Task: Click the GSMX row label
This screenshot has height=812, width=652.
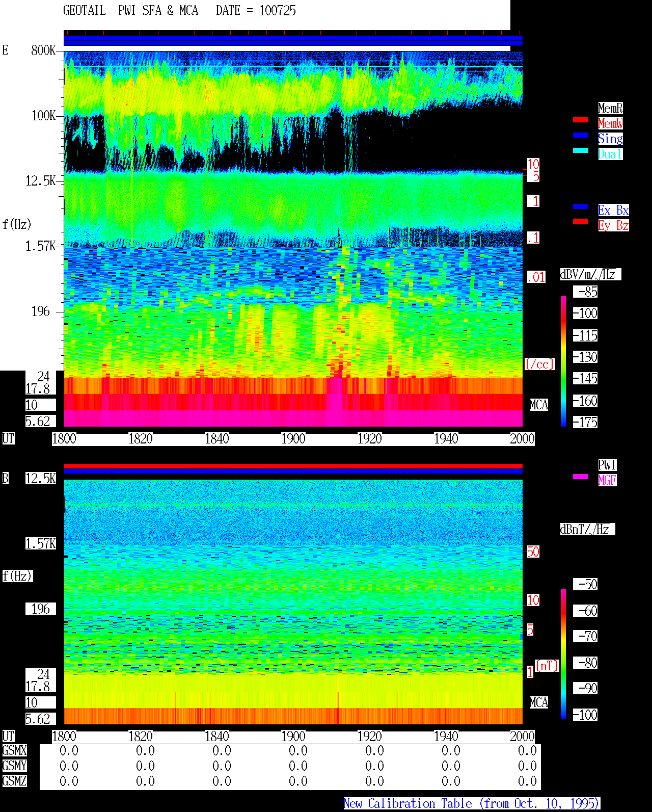Action: click(14, 750)
